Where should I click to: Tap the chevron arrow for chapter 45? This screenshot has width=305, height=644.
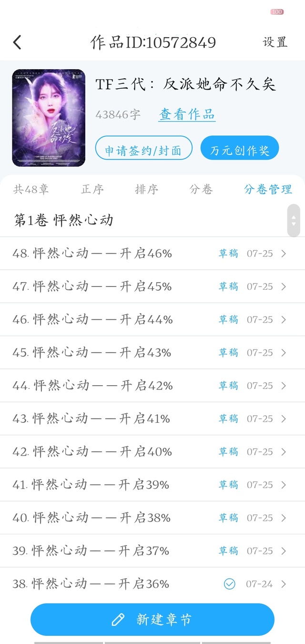click(284, 353)
